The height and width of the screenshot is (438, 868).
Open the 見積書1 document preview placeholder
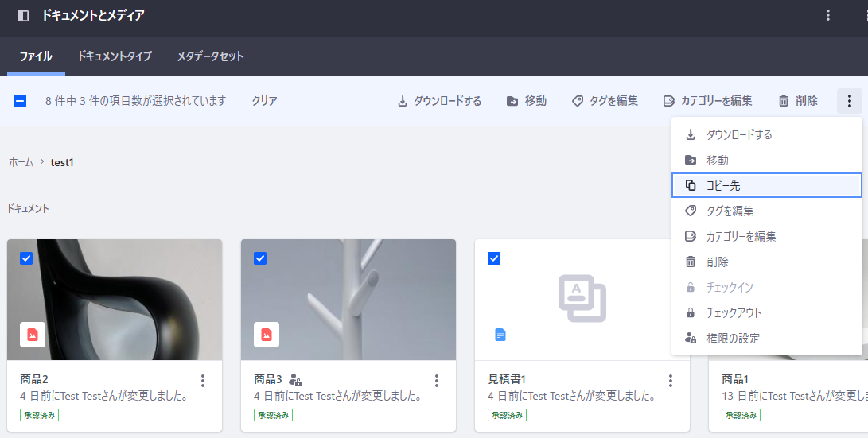point(582,299)
